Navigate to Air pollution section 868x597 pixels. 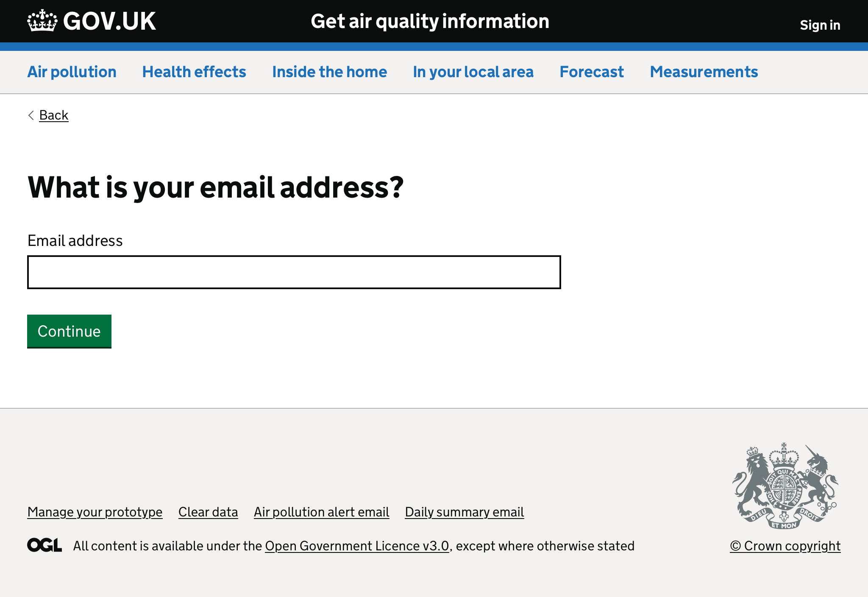click(71, 71)
